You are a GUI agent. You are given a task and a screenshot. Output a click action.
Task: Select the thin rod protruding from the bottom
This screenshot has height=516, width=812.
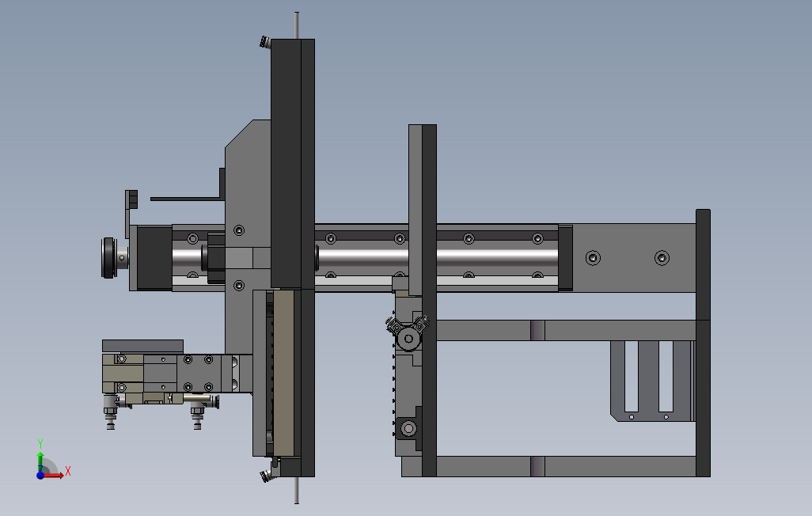point(297,490)
